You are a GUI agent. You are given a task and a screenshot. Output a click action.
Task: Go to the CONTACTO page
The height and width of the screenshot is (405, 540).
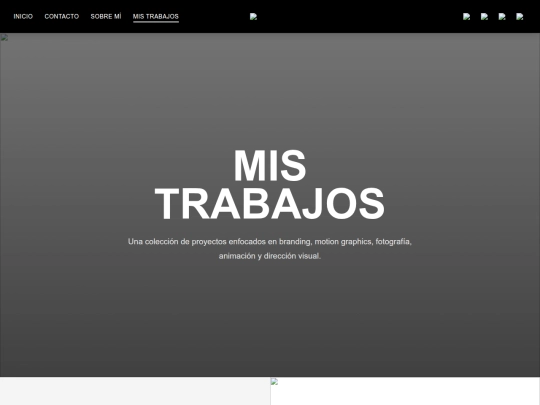coord(62,16)
